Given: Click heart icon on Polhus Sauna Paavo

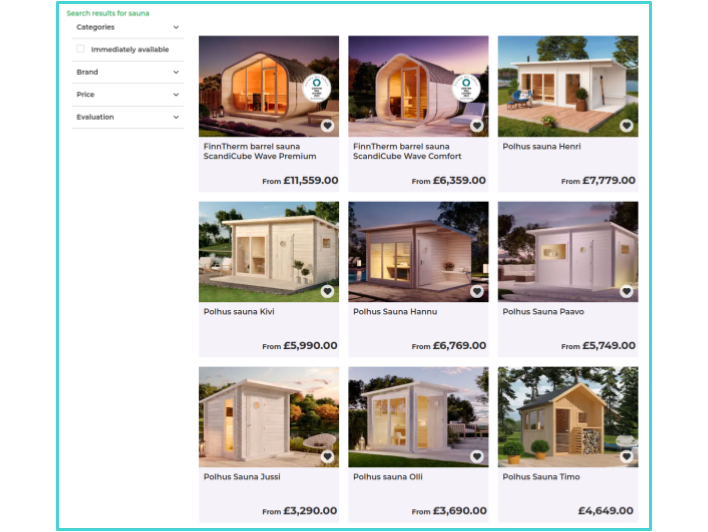Looking at the screenshot, I should 626,291.
